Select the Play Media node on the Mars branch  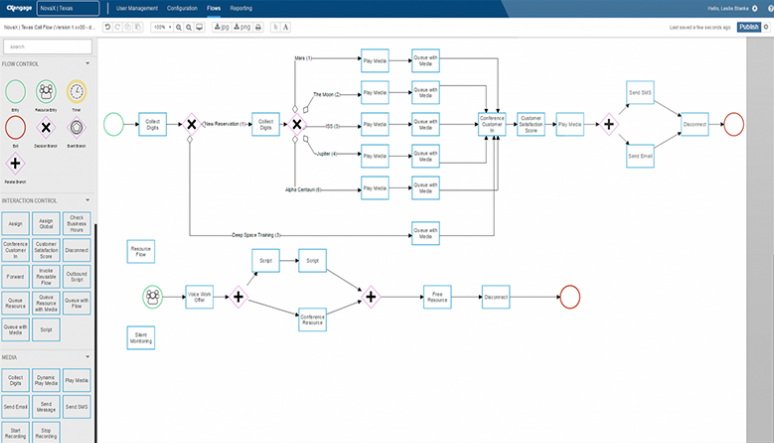(375, 61)
